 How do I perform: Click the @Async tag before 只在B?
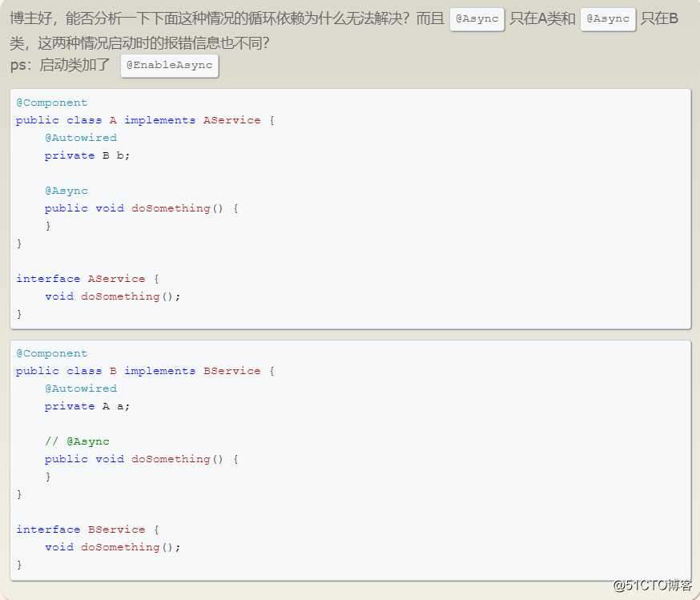608,19
